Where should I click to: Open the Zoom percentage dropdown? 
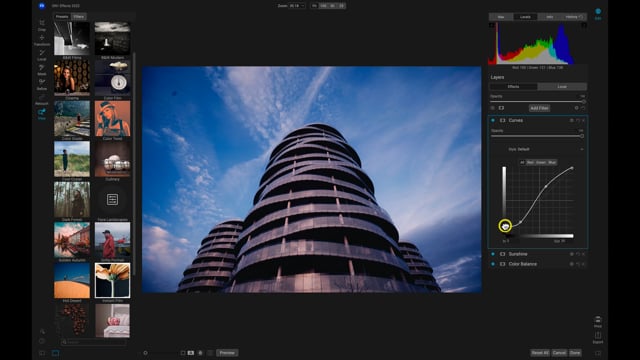point(297,6)
